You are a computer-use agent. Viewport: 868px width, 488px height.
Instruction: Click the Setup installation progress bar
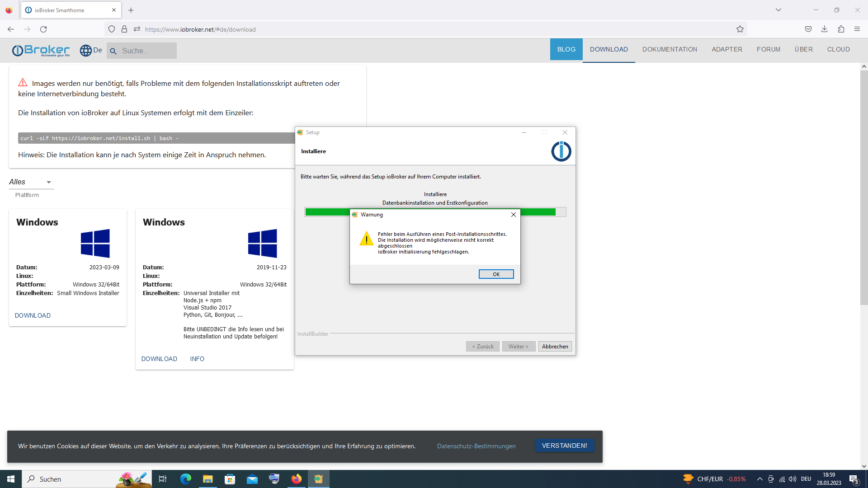coord(435,212)
